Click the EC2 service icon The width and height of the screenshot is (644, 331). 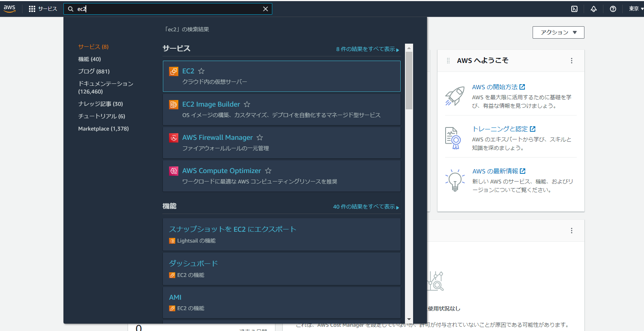click(174, 71)
